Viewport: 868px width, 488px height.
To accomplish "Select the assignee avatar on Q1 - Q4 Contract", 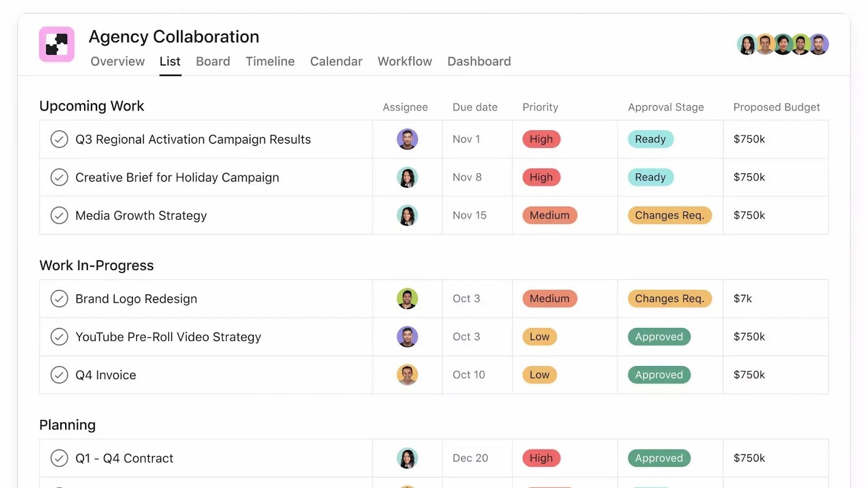I will point(407,458).
